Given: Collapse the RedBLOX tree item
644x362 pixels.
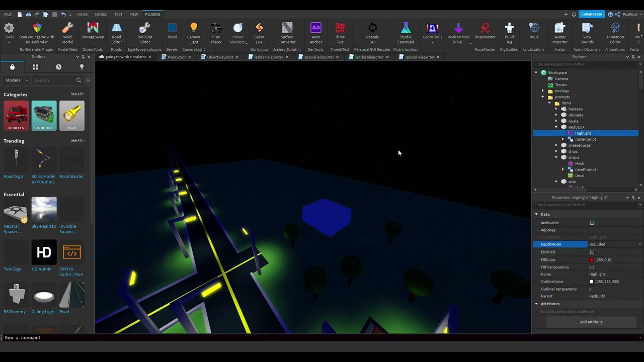Looking at the screenshot, I should click(556, 127).
